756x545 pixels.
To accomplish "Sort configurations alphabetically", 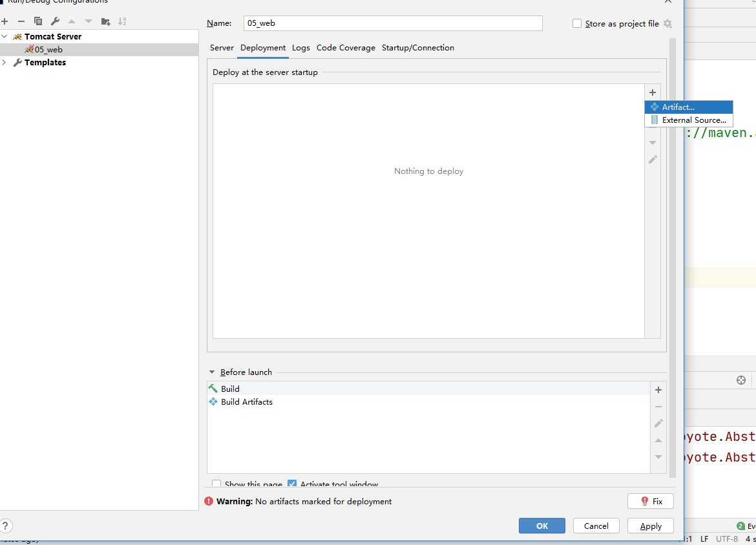I will pyautogui.click(x=122, y=21).
